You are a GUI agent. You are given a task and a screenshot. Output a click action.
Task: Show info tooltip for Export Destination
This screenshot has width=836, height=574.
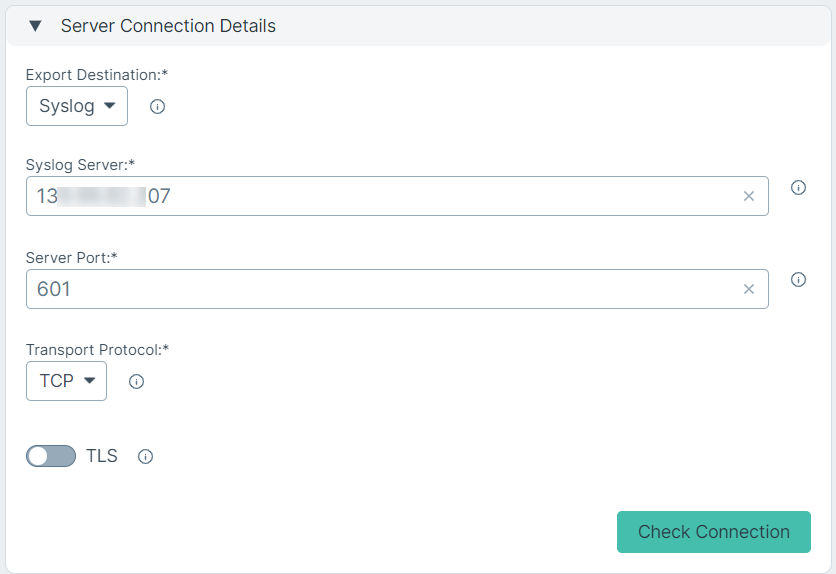coord(157,107)
